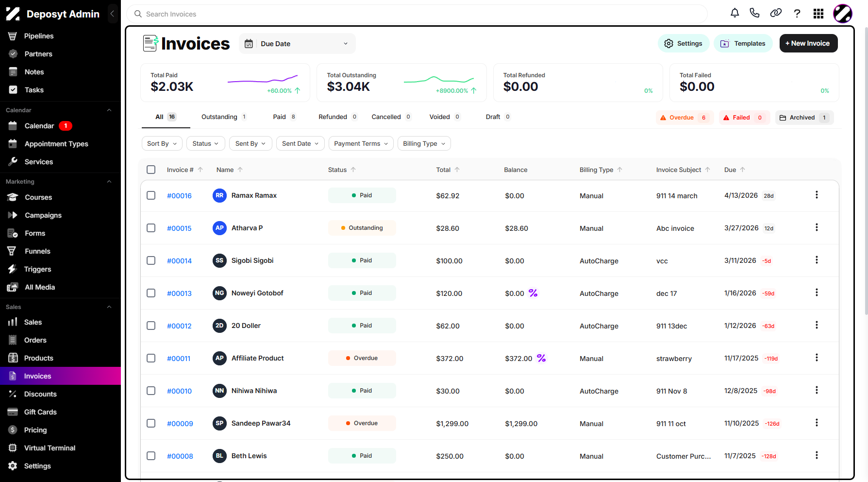Click the link chain icon in header
This screenshot has height=482, width=868.
(776, 13)
